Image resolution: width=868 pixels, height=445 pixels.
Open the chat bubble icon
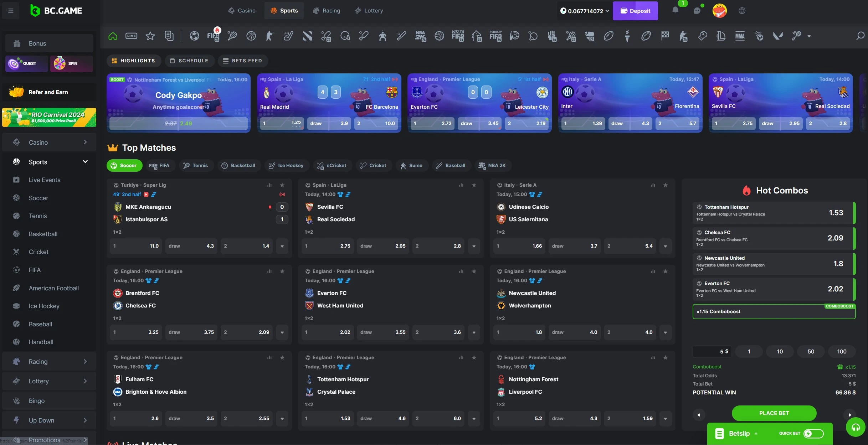(697, 11)
